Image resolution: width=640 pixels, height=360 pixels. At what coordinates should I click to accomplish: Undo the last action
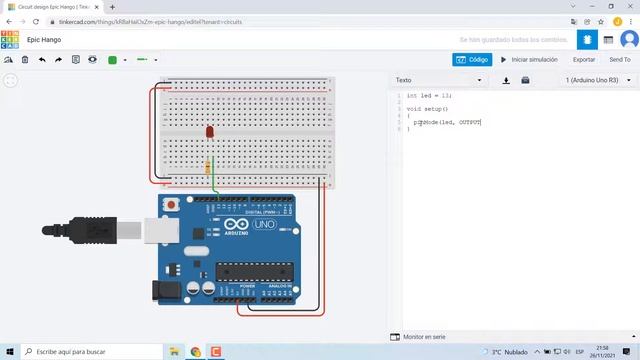42,60
